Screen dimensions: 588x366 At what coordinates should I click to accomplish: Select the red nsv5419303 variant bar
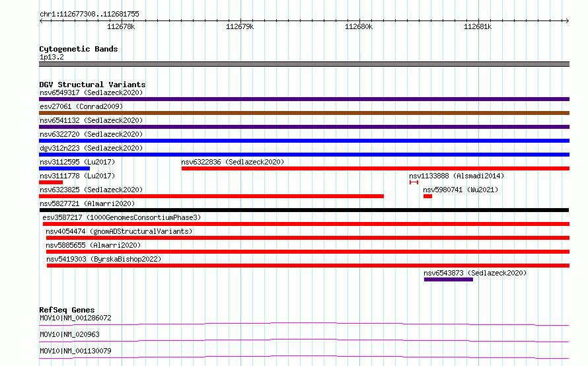point(309,266)
